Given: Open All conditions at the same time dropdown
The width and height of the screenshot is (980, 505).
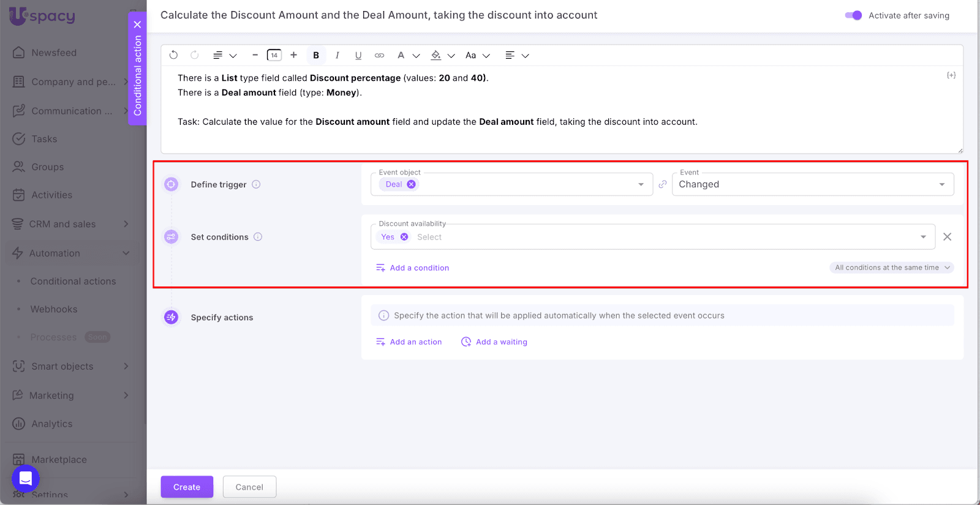Looking at the screenshot, I should [892, 267].
